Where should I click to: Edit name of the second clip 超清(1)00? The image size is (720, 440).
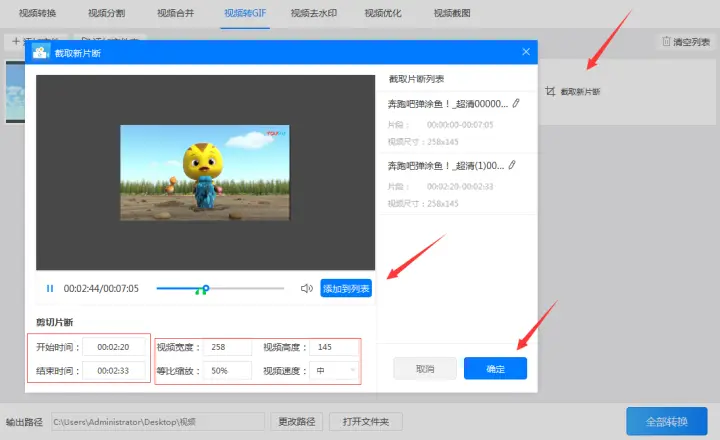[x=512, y=165]
